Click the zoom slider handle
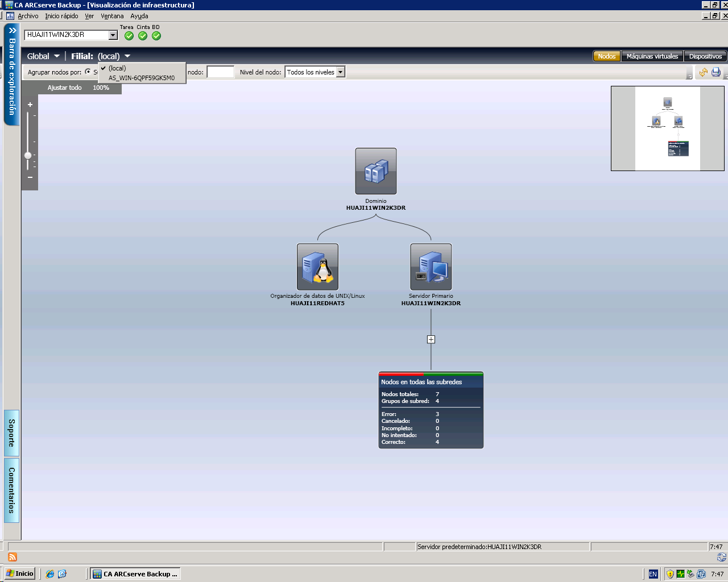This screenshot has width=728, height=582. coord(28,155)
